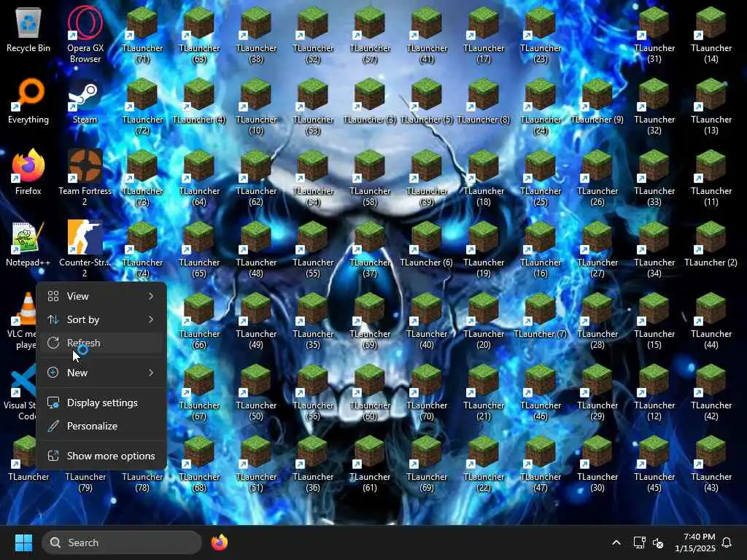747x560 pixels.
Task: Select the TLauncher (18) shortcut
Action: point(484,178)
